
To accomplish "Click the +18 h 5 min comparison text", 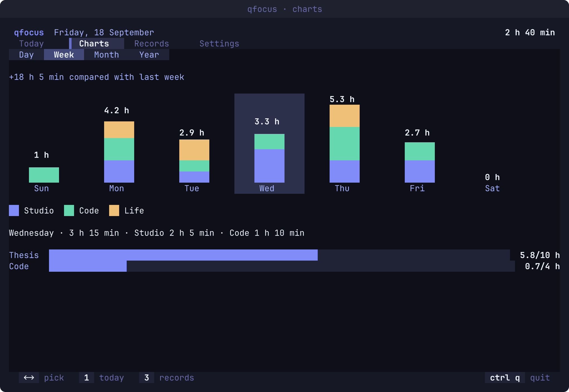I will pos(97,77).
